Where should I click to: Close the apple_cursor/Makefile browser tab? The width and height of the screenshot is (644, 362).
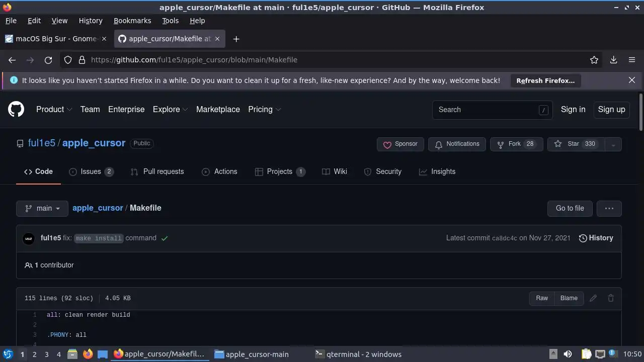coord(217,39)
